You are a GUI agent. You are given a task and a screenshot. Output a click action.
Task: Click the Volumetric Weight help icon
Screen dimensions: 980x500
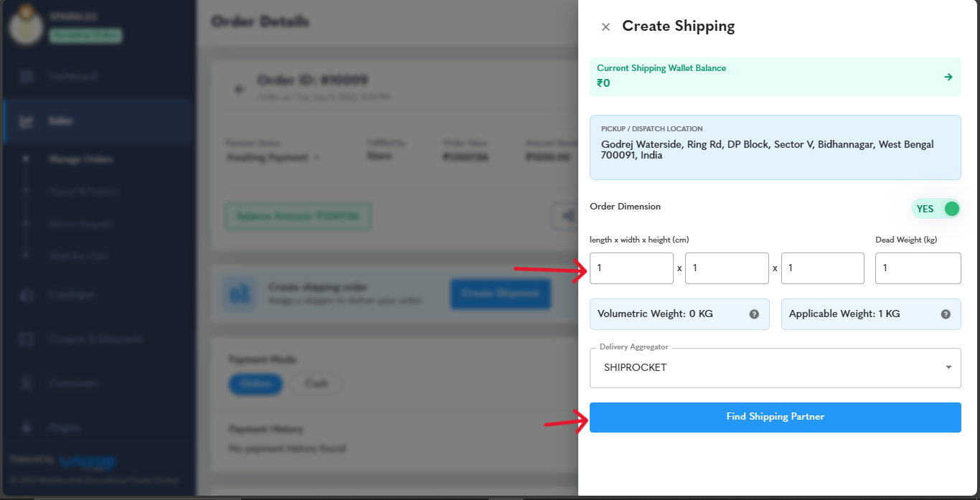coord(754,314)
